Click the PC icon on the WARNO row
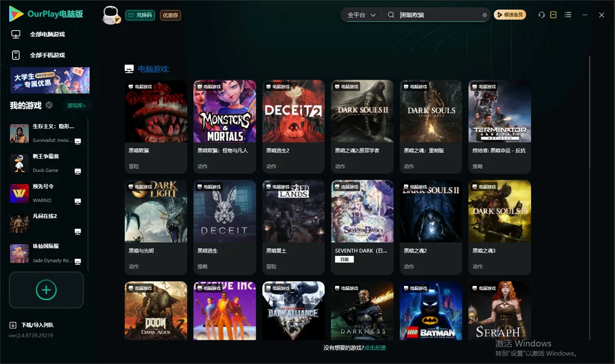615x364 pixels. tap(77, 201)
